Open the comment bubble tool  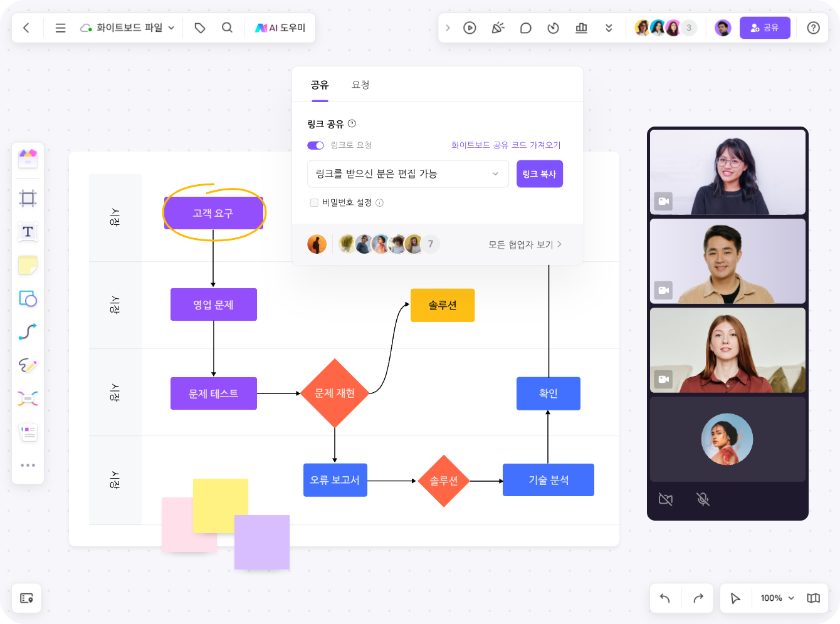click(526, 28)
